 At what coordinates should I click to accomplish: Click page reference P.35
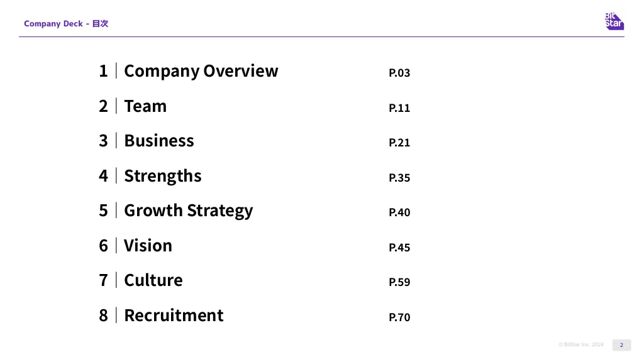pyautogui.click(x=399, y=178)
